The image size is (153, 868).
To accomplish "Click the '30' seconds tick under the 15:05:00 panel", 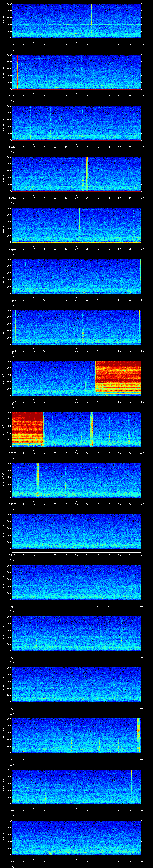I will (x=76, y=249).
